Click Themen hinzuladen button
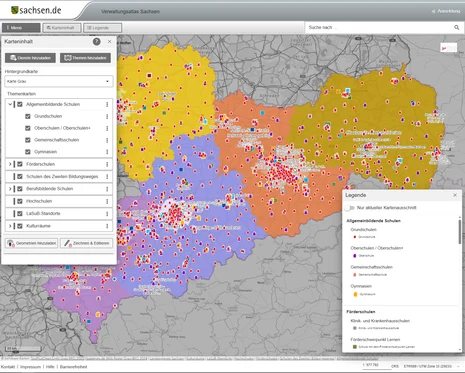This screenshot has height=373, width=465. [x=85, y=58]
